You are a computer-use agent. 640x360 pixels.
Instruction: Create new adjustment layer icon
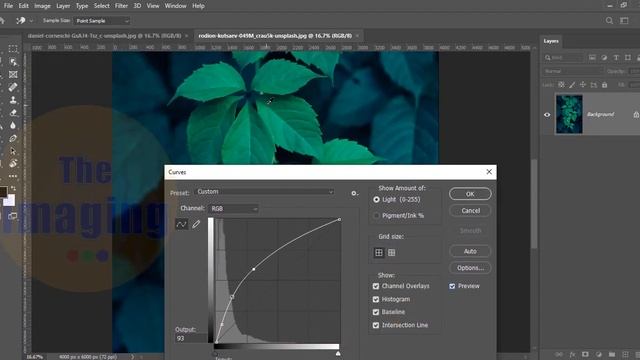598,354
